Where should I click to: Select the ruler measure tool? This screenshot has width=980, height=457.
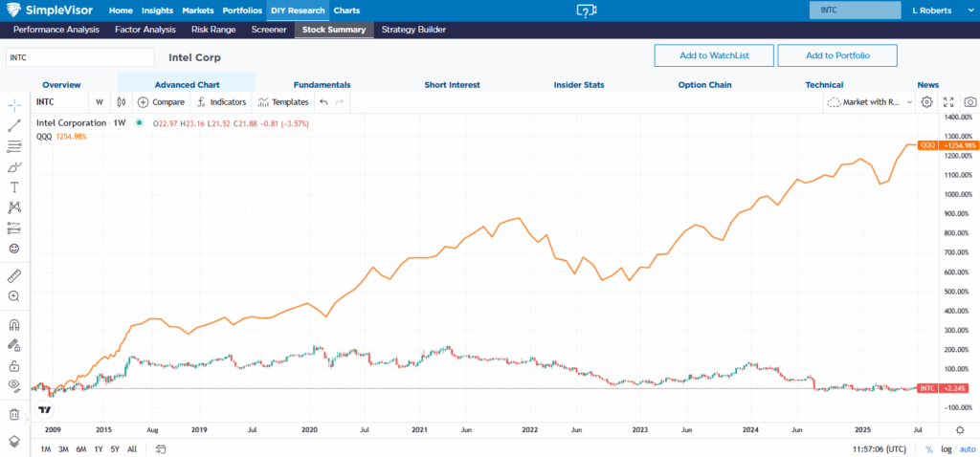tap(14, 274)
